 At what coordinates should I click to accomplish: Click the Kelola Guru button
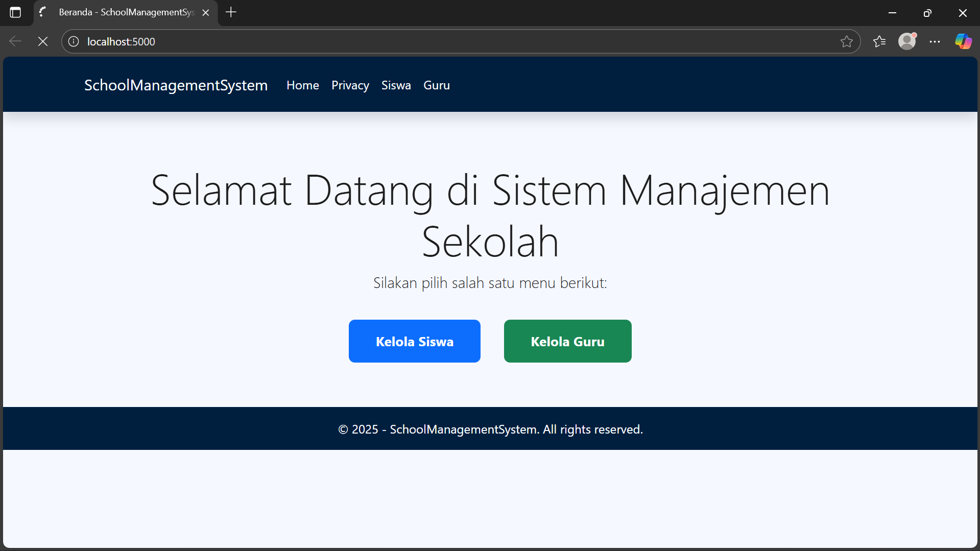point(567,341)
